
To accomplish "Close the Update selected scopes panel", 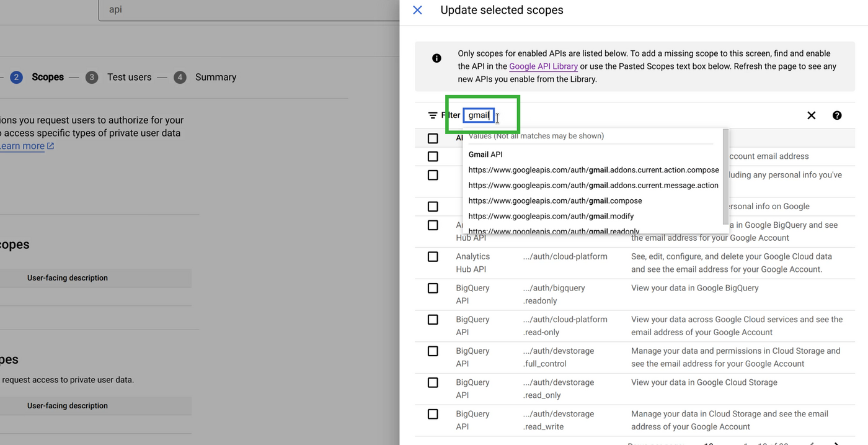I will [x=417, y=10].
